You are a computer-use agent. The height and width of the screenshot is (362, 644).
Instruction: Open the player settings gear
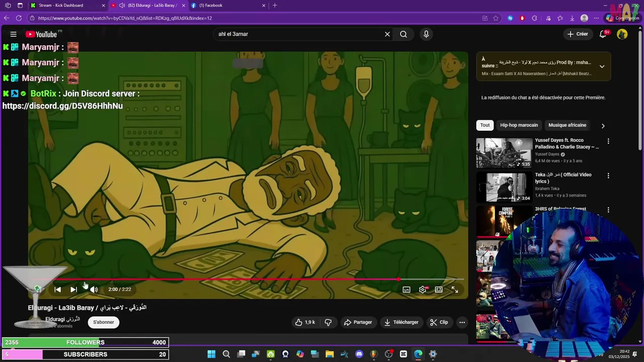click(423, 290)
